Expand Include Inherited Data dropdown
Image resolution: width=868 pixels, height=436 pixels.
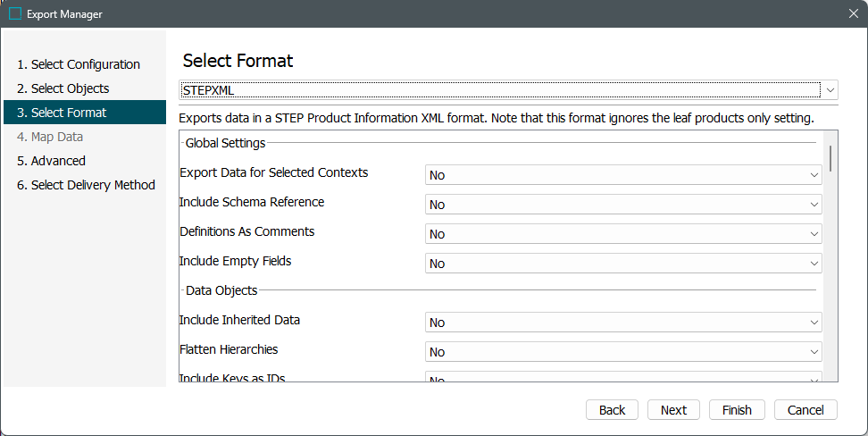pos(623,323)
